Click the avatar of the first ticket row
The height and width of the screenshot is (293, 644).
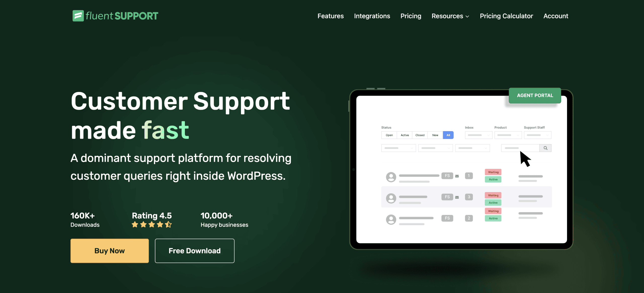tap(391, 177)
